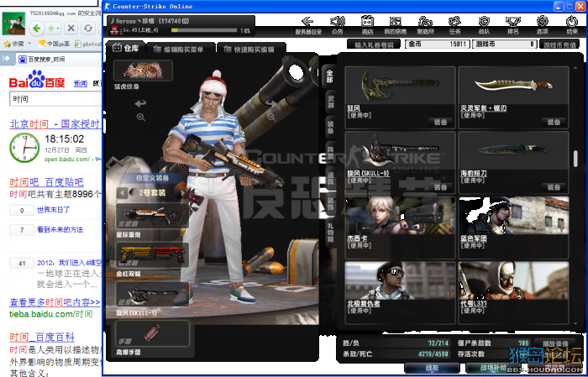
Task: Click 装备 button on the 海豹短刀 card
Action: (554, 187)
